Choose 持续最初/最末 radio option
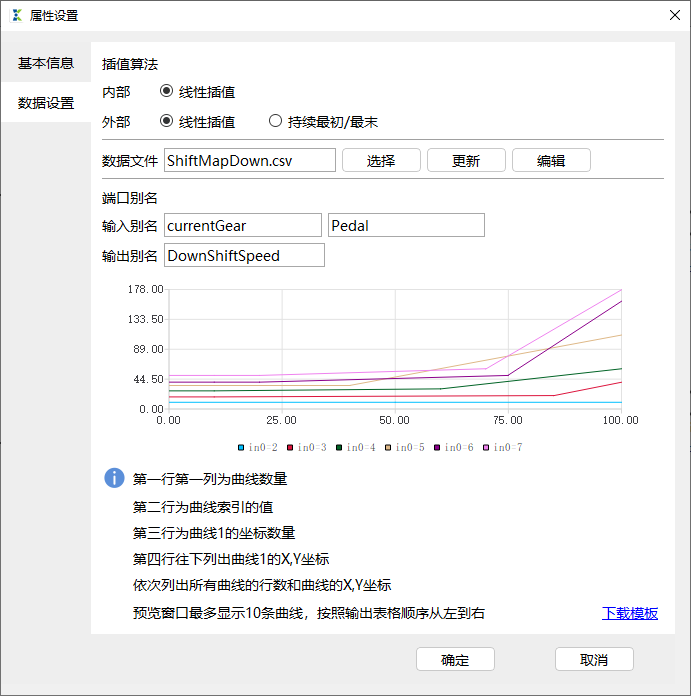Viewport: 691px width, 696px height. click(275, 121)
